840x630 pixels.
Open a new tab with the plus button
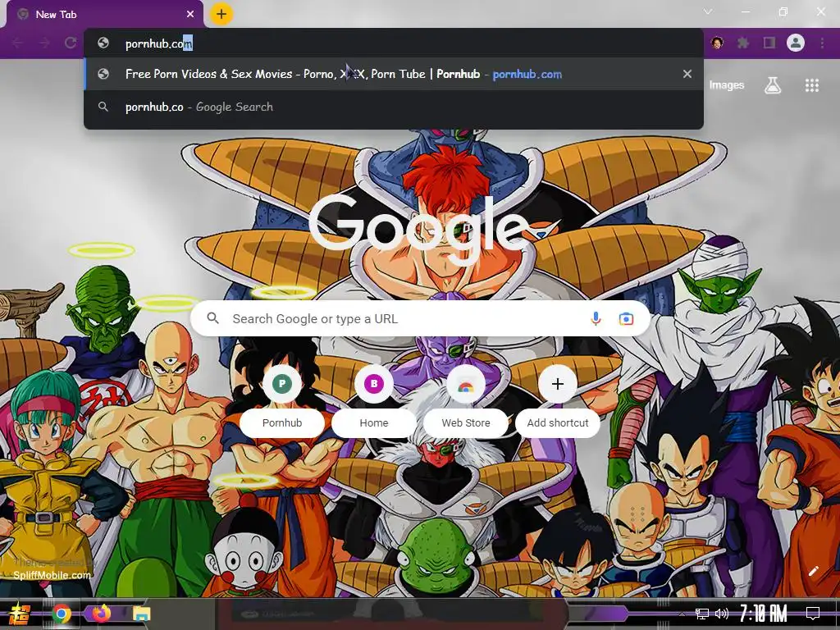click(221, 15)
